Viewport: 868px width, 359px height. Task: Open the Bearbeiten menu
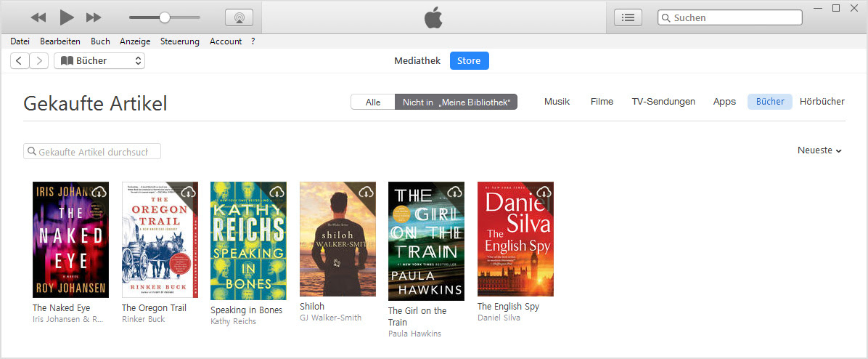tap(60, 41)
